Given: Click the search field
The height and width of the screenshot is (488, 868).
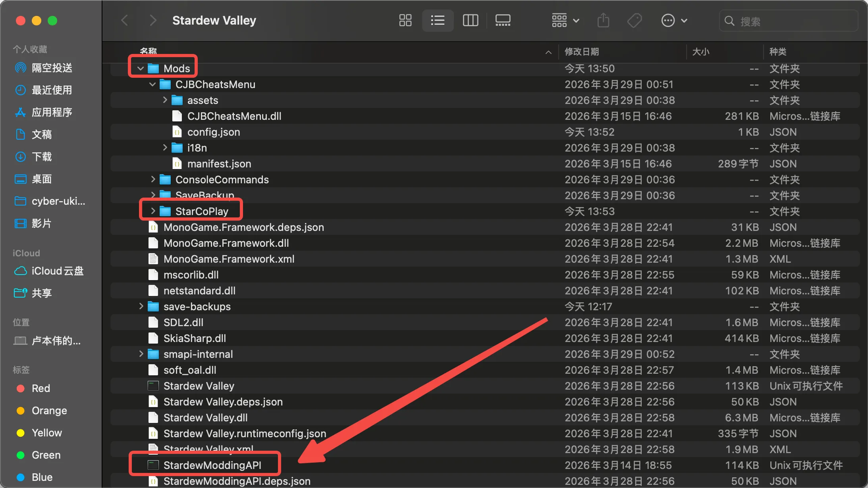Looking at the screenshot, I should click(789, 21).
